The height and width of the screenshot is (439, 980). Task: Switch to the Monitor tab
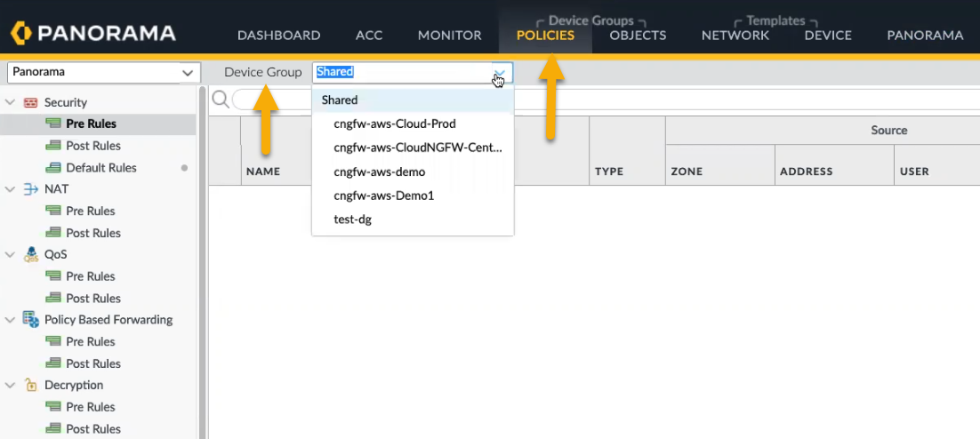click(449, 36)
